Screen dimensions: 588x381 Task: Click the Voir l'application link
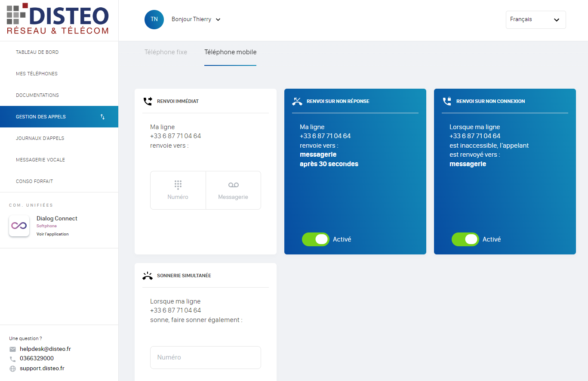point(52,234)
